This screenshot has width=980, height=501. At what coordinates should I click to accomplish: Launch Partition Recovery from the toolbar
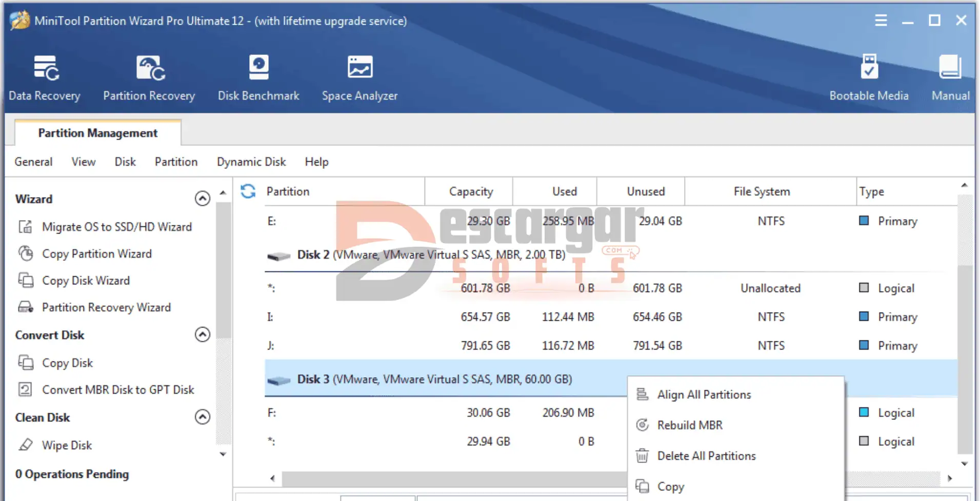149,78
